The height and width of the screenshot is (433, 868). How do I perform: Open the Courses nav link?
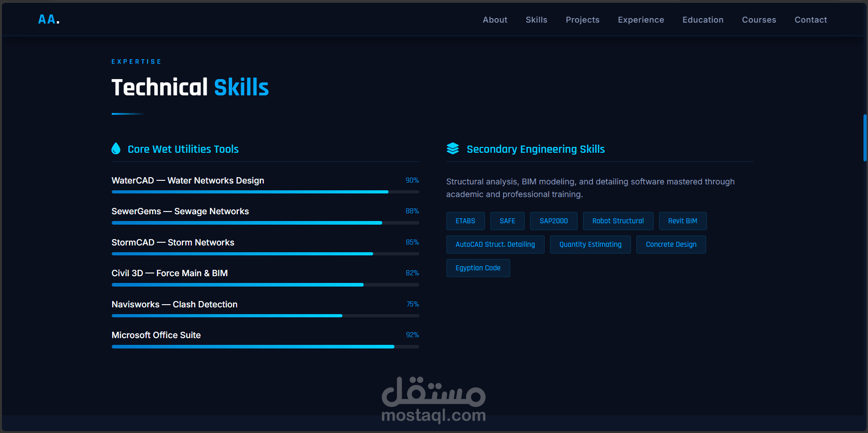click(x=759, y=20)
